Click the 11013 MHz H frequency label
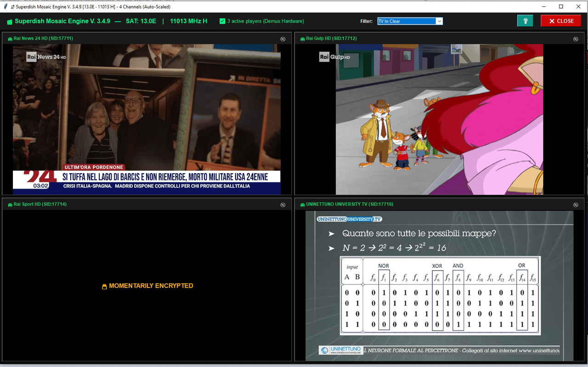Viewport: 588px width, 367px height. click(x=188, y=21)
